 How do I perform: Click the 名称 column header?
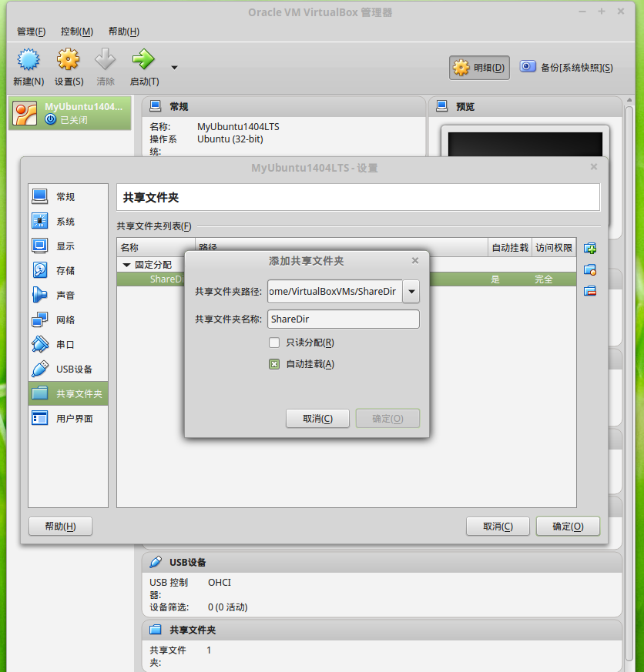pyautogui.click(x=156, y=247)
